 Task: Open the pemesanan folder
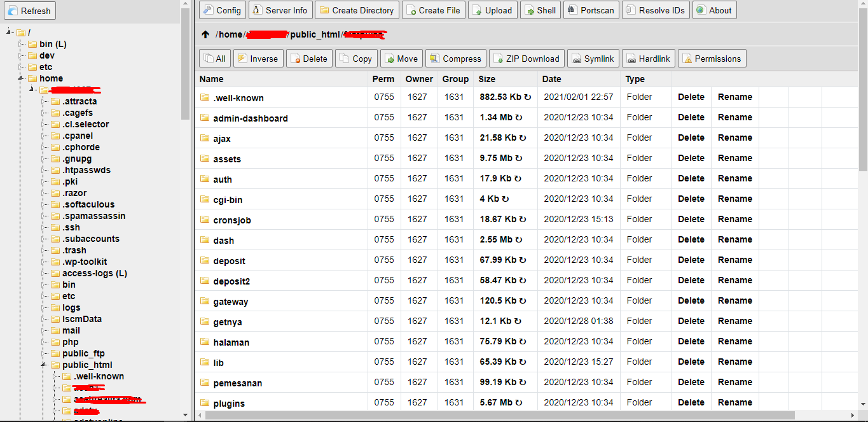pos(238,383)
